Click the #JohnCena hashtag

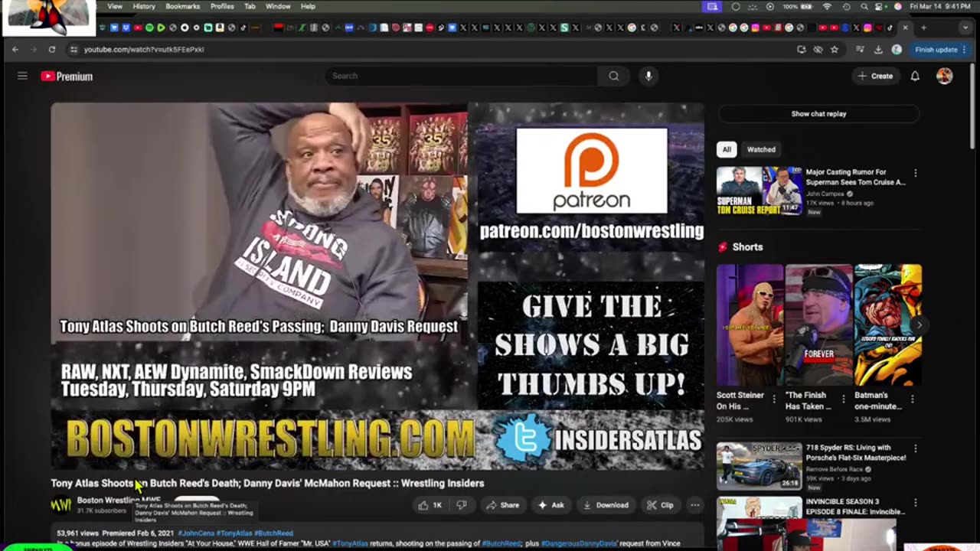[x=195, y=533]
